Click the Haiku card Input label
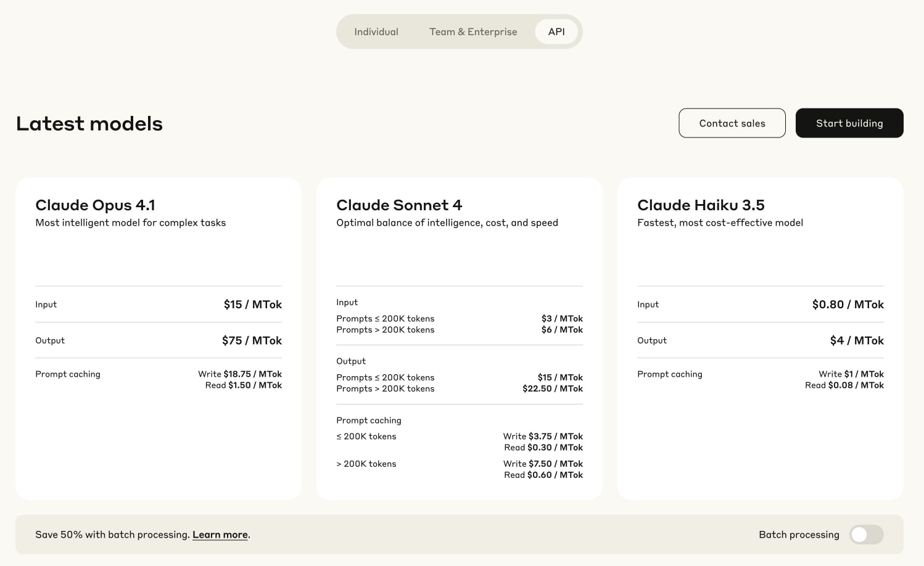Viewport: 924px width, 566px height. pyautogui.click(x=648, y=305)
